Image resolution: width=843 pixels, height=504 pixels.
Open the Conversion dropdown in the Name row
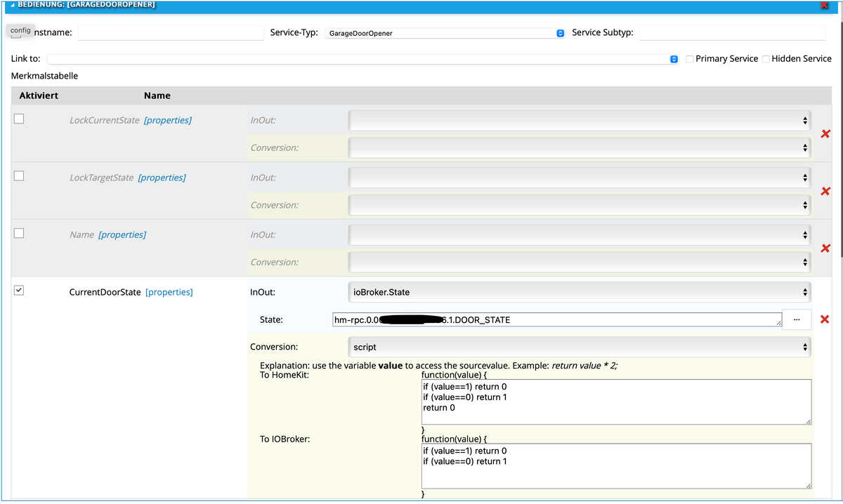tap(580, 262)
